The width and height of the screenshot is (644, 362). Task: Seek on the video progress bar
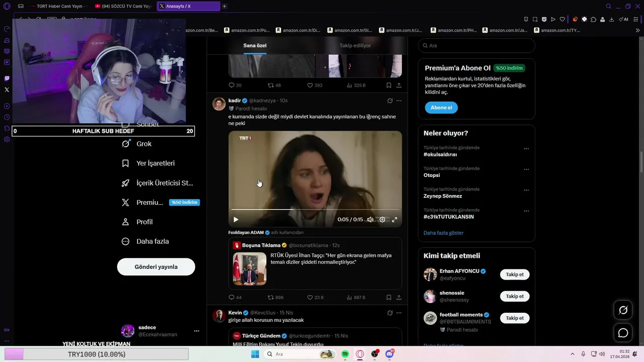click(315, 209)
